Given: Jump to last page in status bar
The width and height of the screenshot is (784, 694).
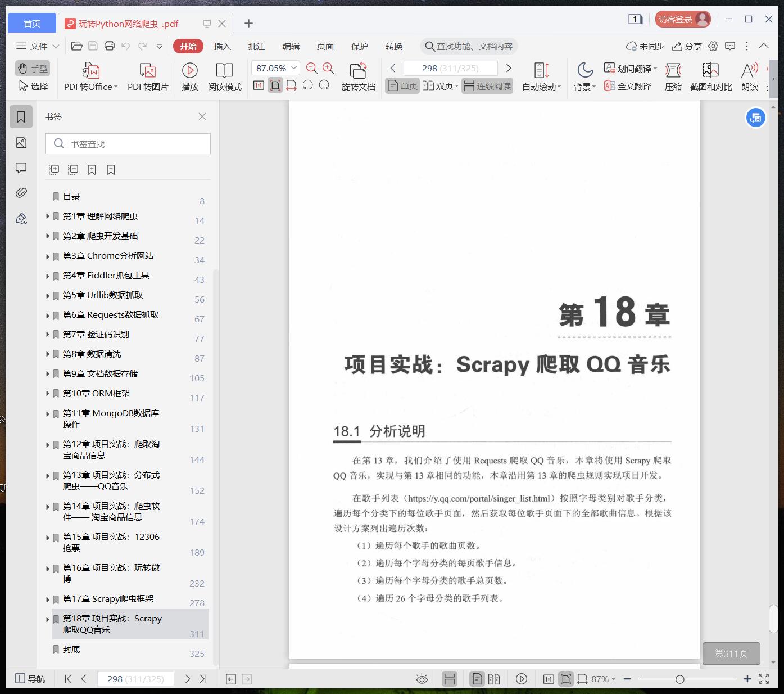Looking at the screenshot, I should coord(203,679).
